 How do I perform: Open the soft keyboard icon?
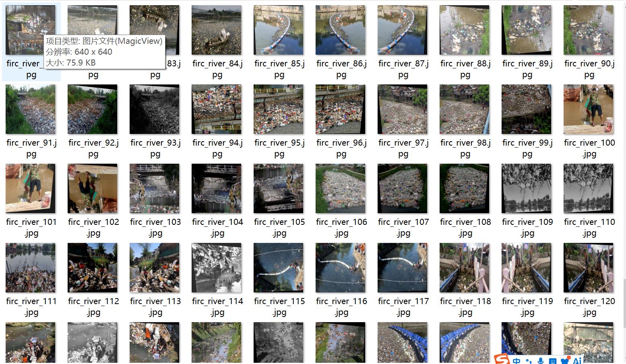coord(553,361)
